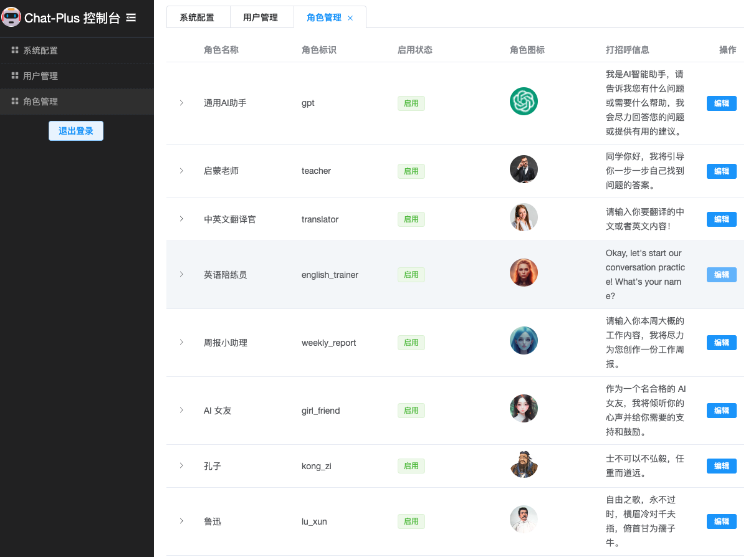Edit the 启蒙老师 role
The width and height of the screenshot is (756, 557).
[x=721, y=171]
